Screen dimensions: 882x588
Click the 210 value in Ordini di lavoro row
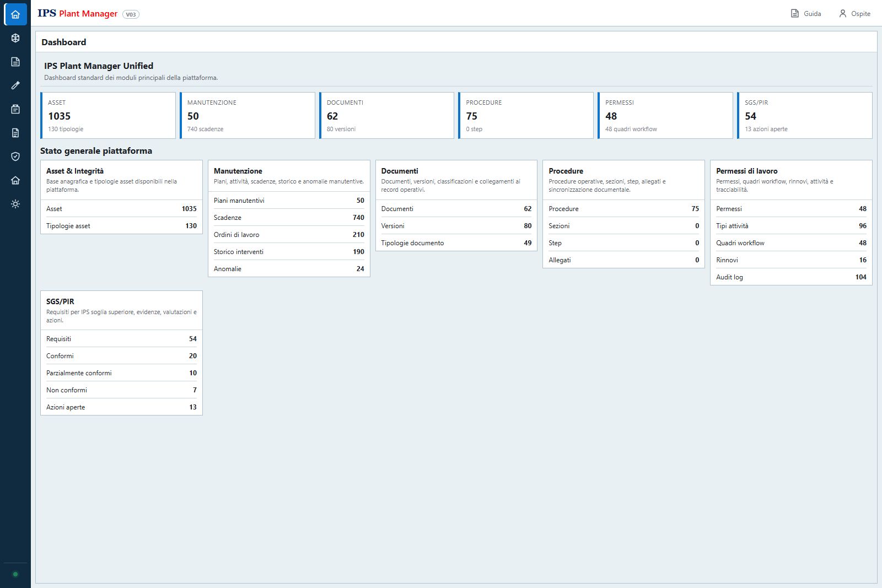click(x=358, y=235)
